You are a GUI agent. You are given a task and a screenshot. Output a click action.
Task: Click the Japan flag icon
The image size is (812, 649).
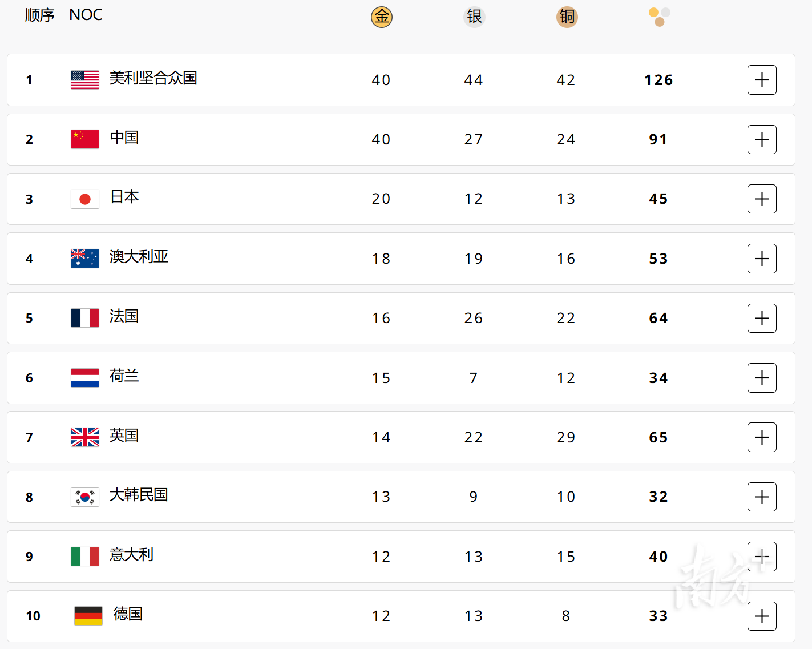(x=85, y=199)
